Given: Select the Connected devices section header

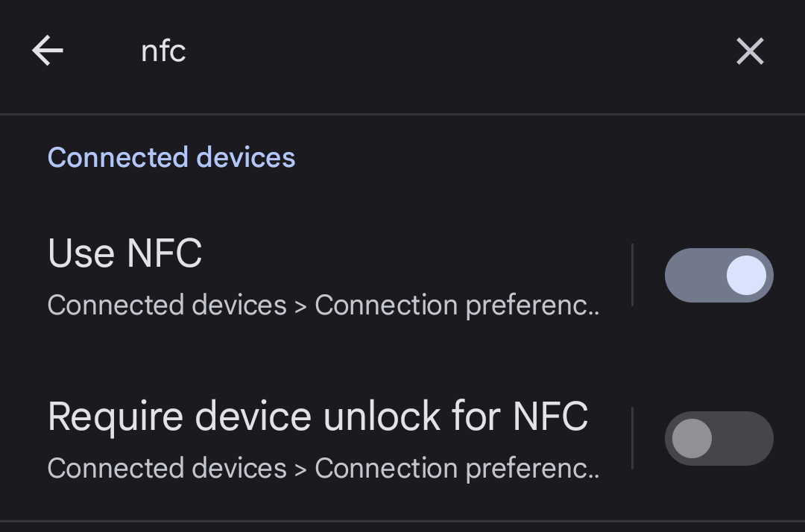Looking at the screenshot, I should (171, 158).
